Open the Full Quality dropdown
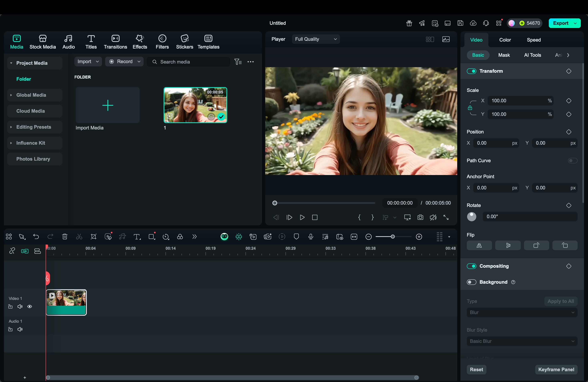This screenshot has height=382, width=588. coord(315,39)
